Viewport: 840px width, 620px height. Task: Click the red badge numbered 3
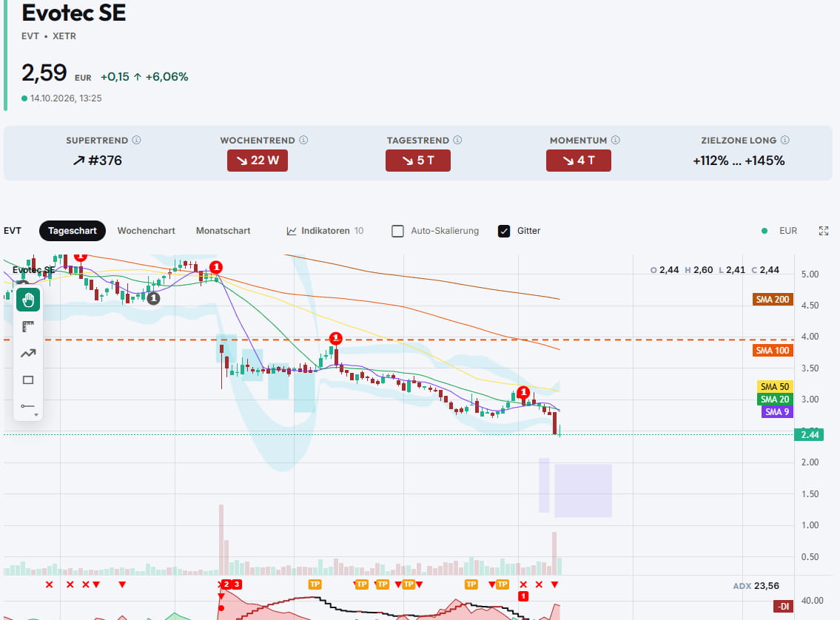coord(236,584)
